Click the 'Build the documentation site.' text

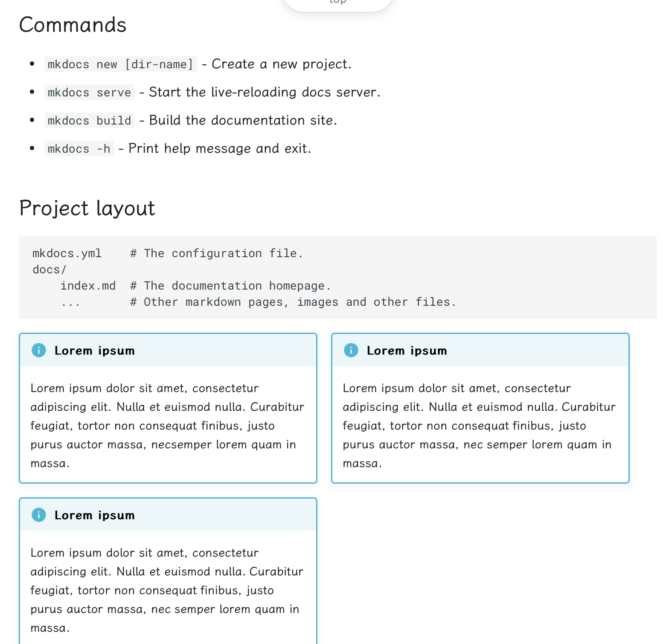pyautogui.click(x=243, y=120)
